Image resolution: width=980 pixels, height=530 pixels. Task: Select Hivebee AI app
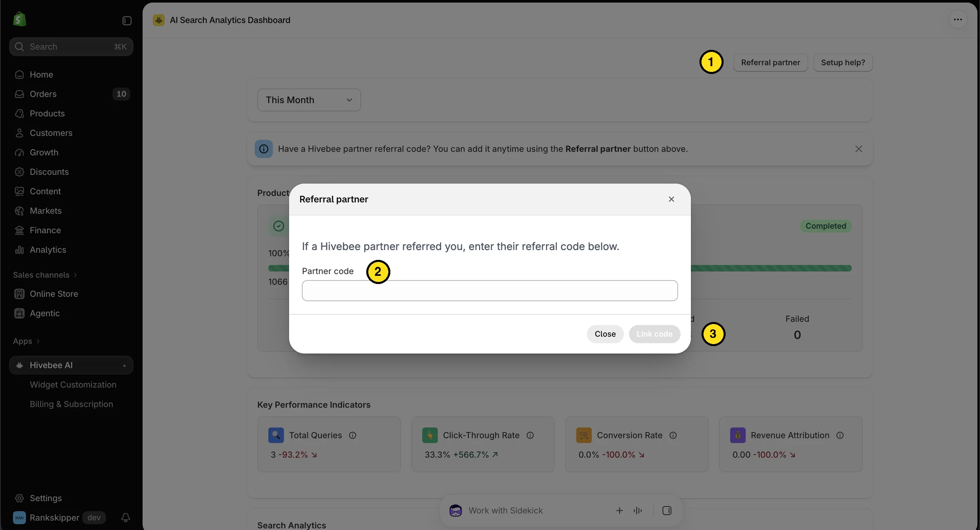[x=71, y=365]
